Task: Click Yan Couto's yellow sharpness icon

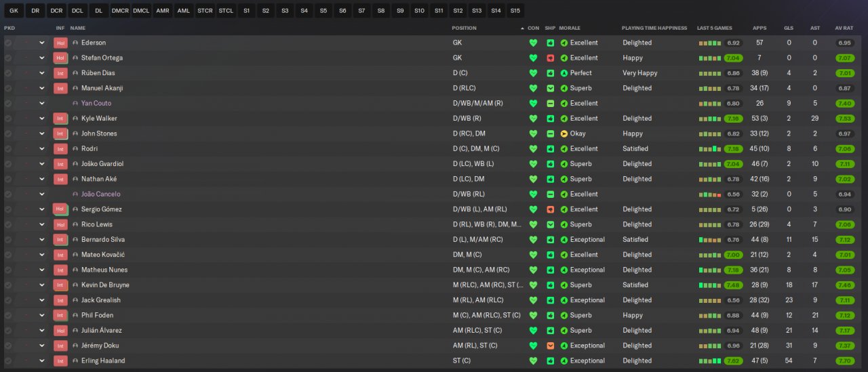Action: click(551, 103)
